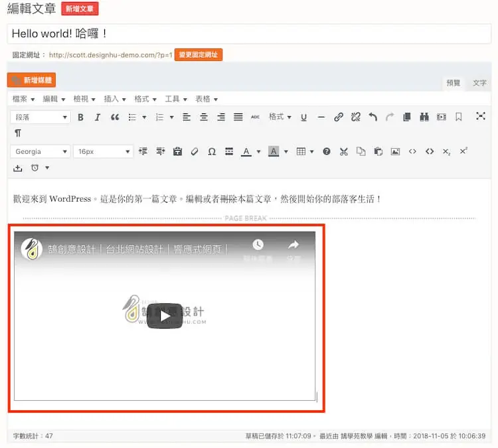Apply text color with underlined A
The width and height of the screenshot is (498, 448).
(x=246, y=152)
